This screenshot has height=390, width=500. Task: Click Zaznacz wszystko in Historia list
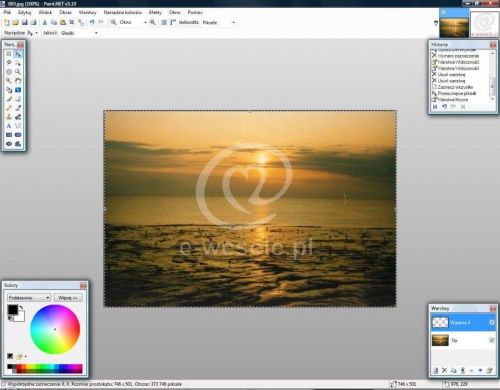[455, 87]
